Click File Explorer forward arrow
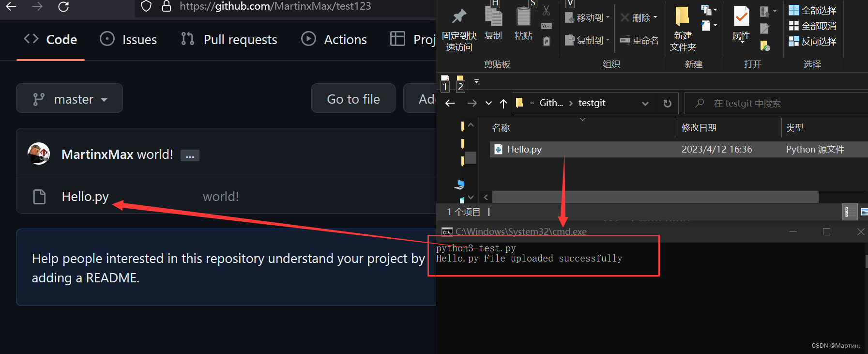This screenshot has width=868, height=354. tap(472, 103)
